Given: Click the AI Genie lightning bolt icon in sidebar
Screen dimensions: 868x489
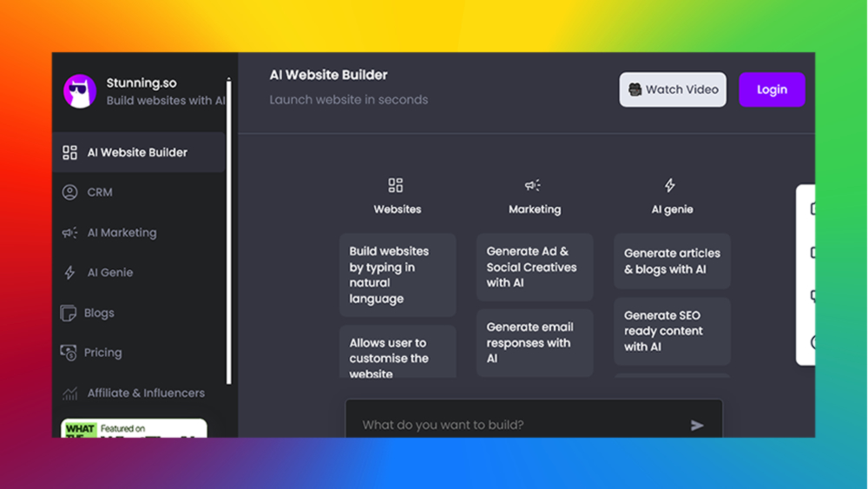Looking at the screenshot, I should click(x=69, y=273).
